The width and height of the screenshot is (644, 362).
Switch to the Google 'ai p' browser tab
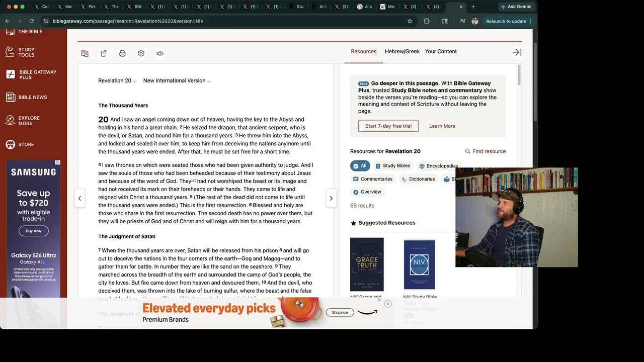point(365,7)
